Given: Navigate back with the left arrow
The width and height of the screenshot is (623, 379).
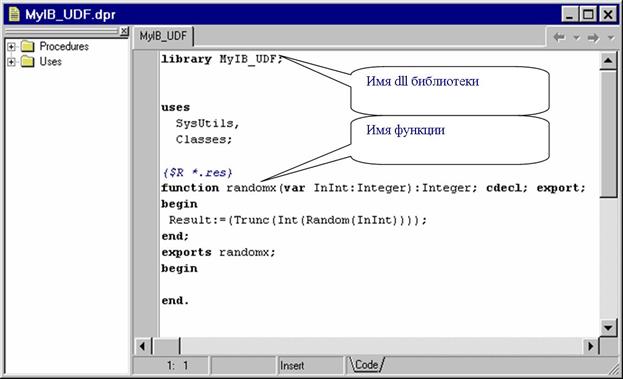Looking at the screenshot, I should [559, 38].
